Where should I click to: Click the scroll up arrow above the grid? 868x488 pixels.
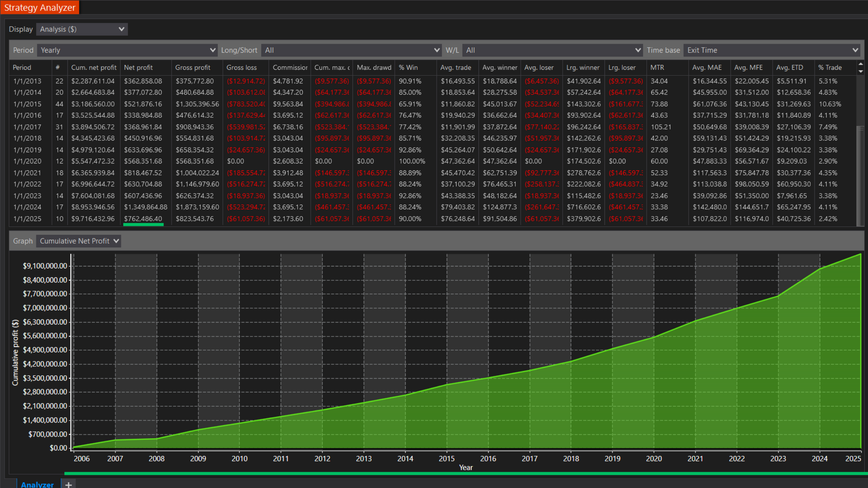(860, 64)
